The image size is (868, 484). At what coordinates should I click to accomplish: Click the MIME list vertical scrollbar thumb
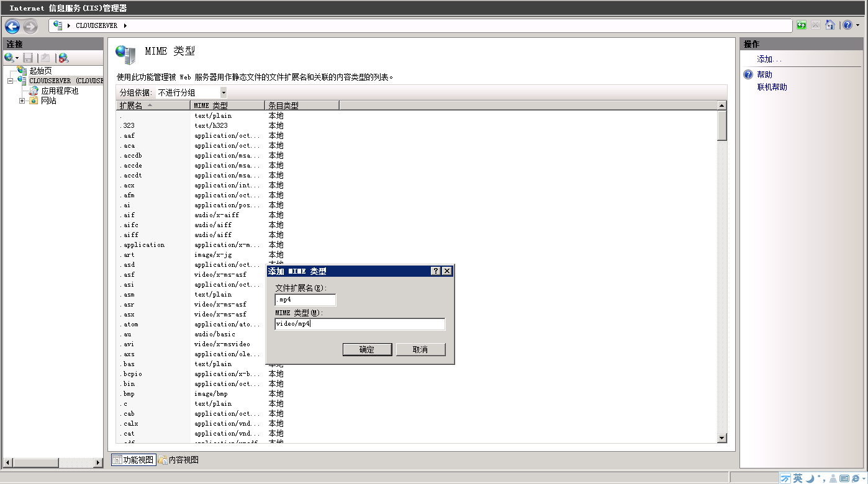(722, 126)
